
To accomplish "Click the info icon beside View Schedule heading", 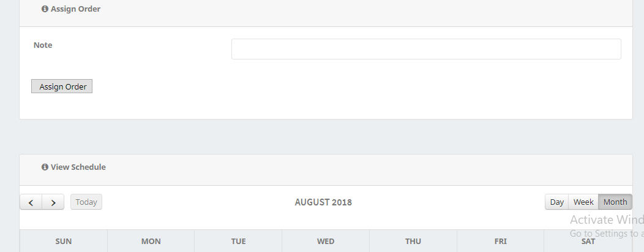I will tap(45, 167).
